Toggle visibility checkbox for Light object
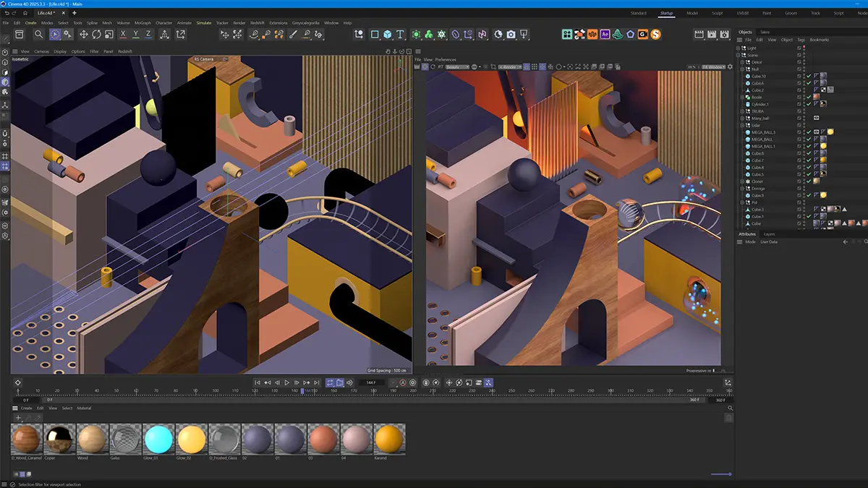The height and width of the screenshot is (488, 868). coord(799,48)
